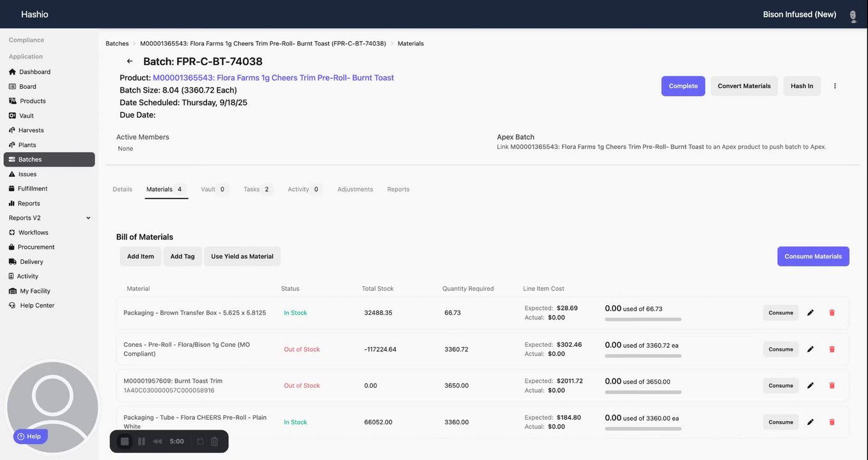Click the progress bar for Brown Transfer Box
The height and width of the screenshot is (460, 868).
tap(643, 319)
